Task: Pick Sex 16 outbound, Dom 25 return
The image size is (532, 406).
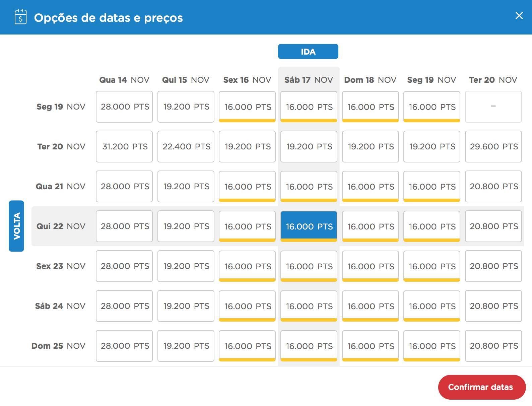Action: (x=247, y=346)
